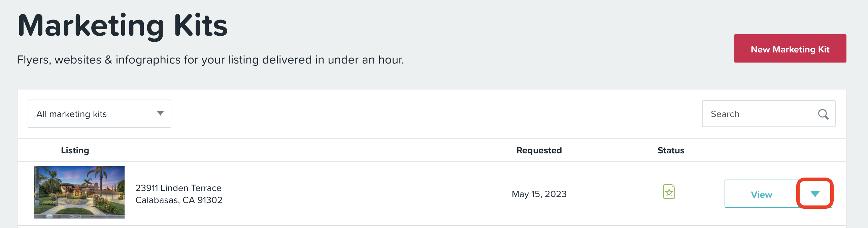Click the Marketing Kits page heading
868x228 pixels.
[123, 26]
